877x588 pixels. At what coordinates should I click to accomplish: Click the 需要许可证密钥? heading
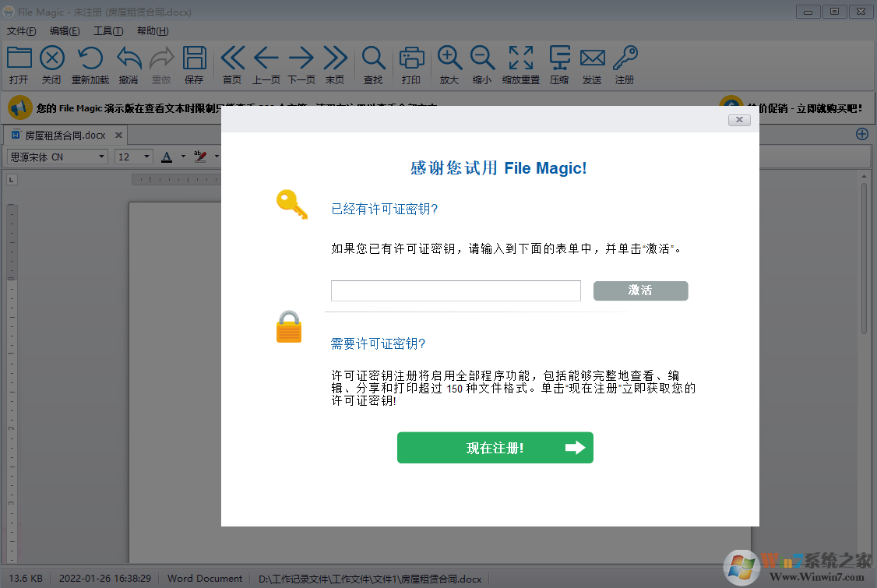(x=378, y=343)
